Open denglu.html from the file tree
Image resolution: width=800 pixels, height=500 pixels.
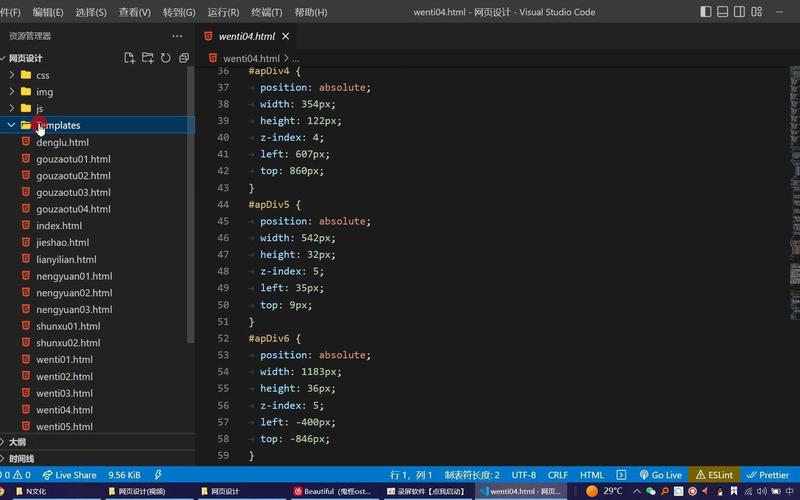[x=62, y=142]
